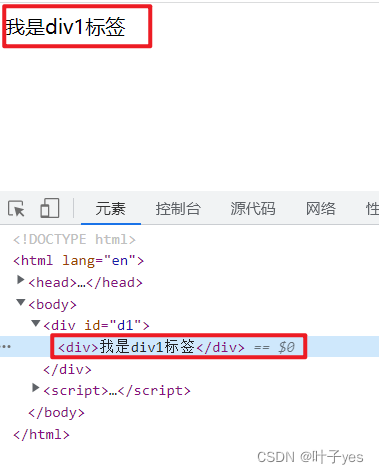Collapse the div id="d1" arrow

[36, 323]
